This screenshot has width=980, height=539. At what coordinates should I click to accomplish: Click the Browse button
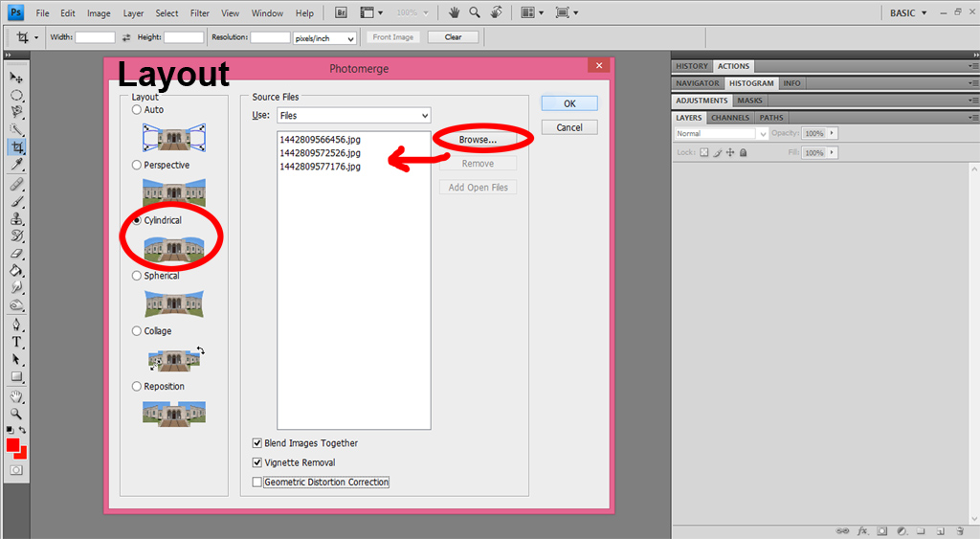pyautogui.click(x=479, y=140)
